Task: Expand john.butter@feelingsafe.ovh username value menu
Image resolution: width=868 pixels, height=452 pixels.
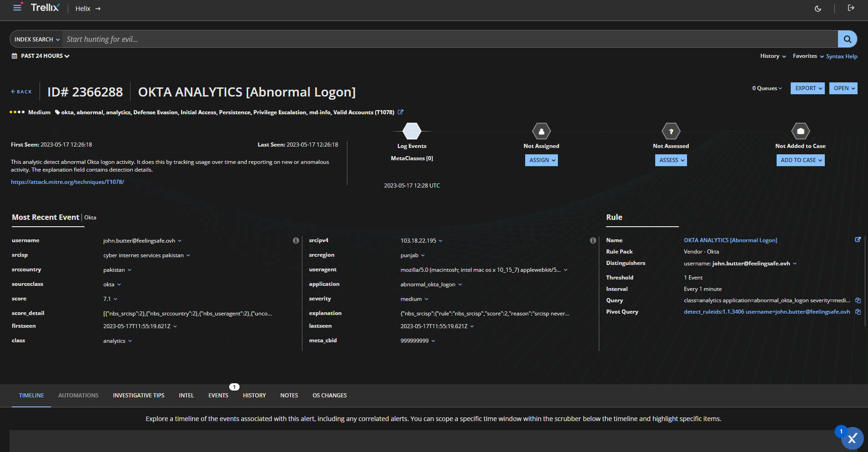Action: 180,241
